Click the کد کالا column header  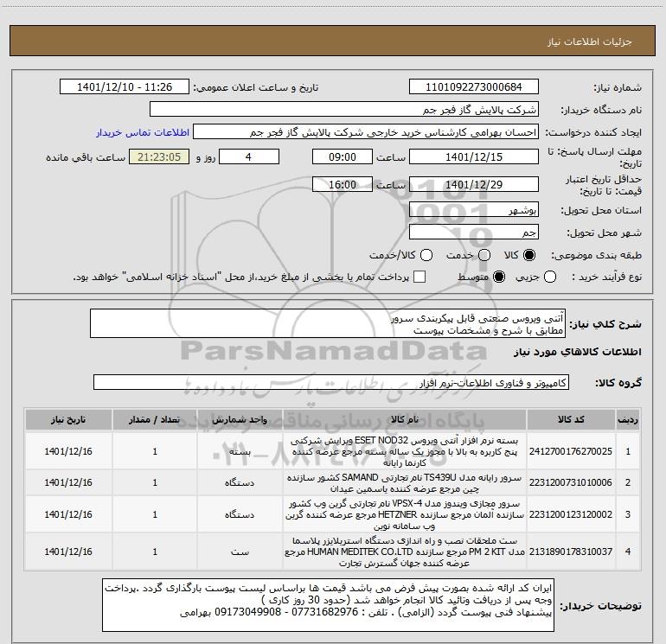[571, 420]
